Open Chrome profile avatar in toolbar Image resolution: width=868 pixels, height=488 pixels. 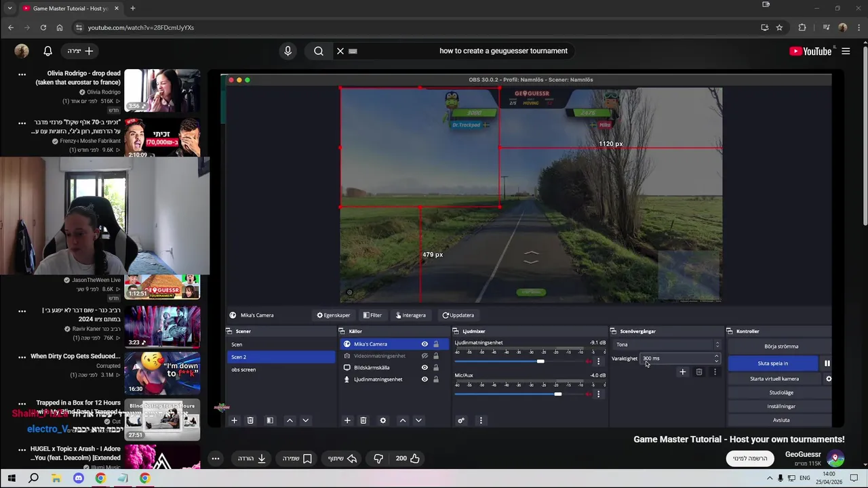point(843,28)
